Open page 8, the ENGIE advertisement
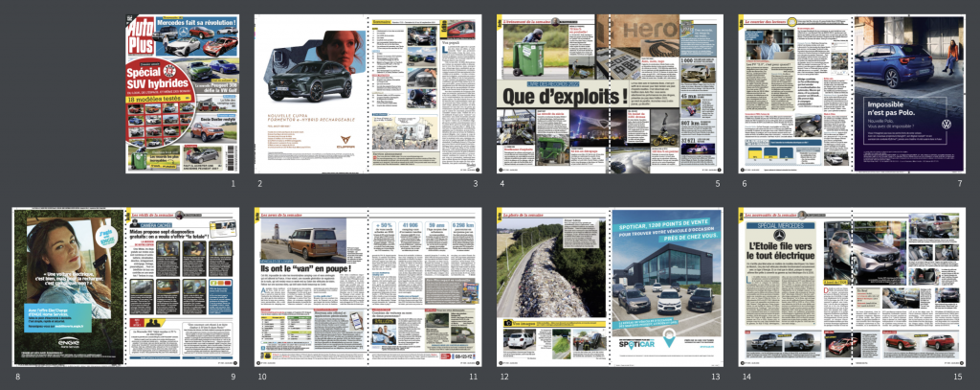The width and height of the screenshot is (980, 390). coord(69,288)
